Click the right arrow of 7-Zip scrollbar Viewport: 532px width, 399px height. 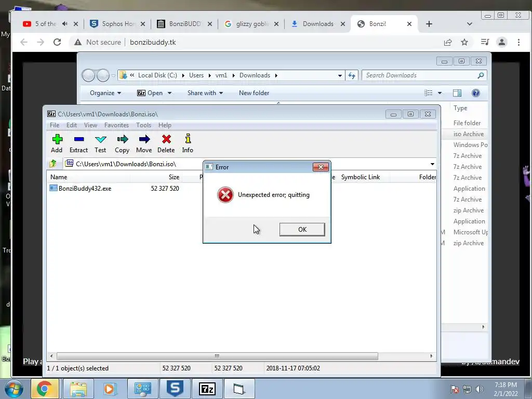click(431, 356)
